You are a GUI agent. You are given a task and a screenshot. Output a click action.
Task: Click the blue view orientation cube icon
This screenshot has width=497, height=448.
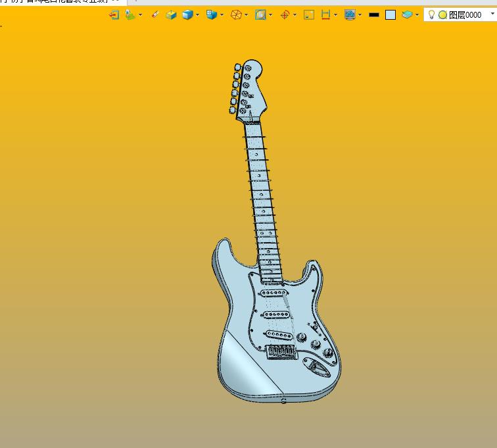click(212, 14)
